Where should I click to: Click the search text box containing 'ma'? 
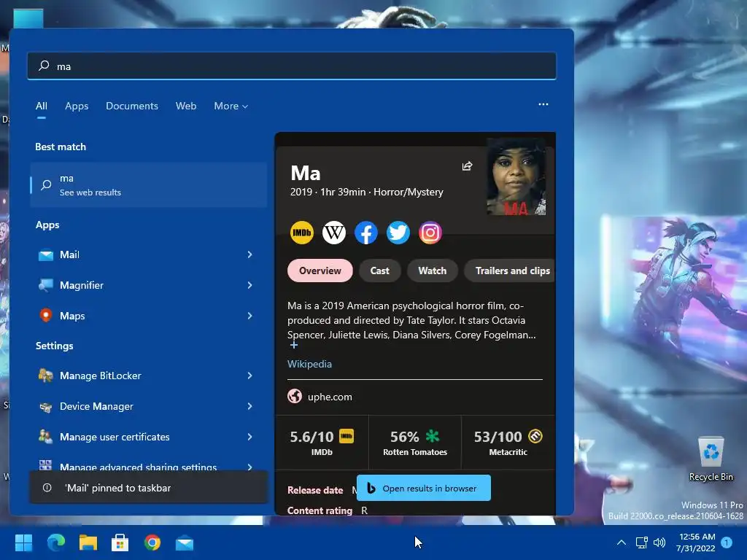point(292,66)
